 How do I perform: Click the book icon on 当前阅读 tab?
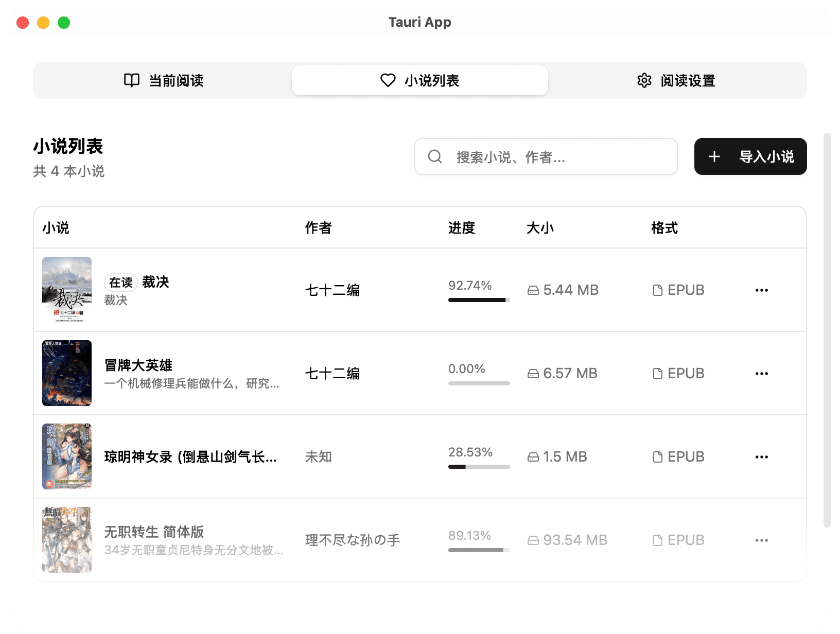131,80
